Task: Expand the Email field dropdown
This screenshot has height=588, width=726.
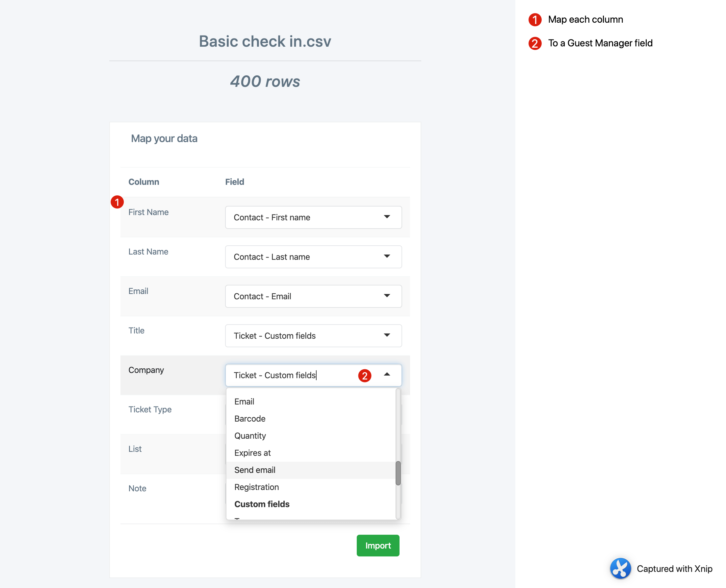Action: tap(387, 296)
